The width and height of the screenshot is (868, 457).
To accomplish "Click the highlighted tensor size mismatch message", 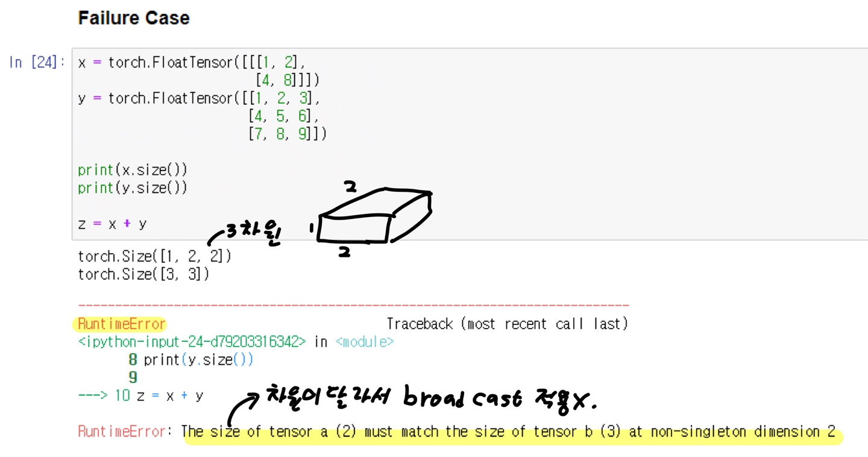I will tap(509, 432).
